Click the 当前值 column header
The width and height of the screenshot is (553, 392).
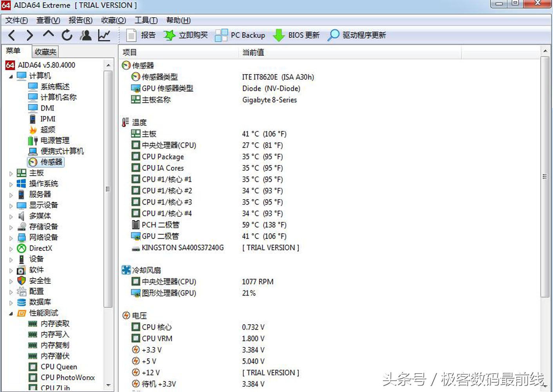coord(350,53)
